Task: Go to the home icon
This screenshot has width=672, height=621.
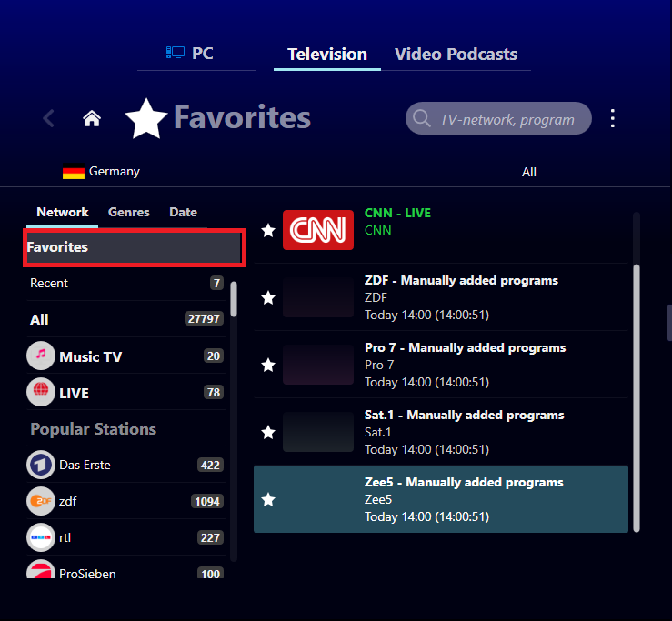Action: 92,118
